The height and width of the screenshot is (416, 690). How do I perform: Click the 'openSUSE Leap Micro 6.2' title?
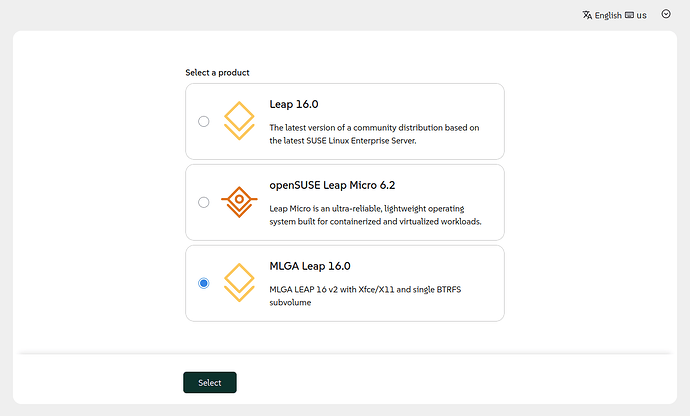pyautogui.click(x=332, y=185)
